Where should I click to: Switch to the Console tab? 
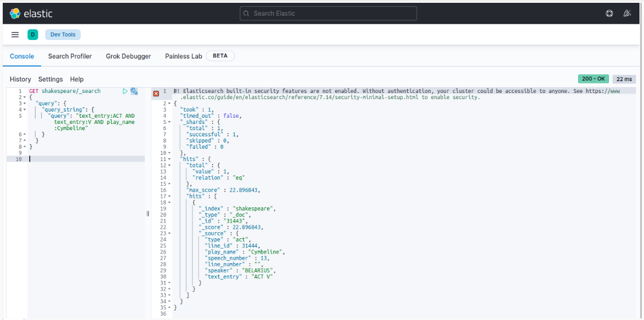tap(22, 56)
